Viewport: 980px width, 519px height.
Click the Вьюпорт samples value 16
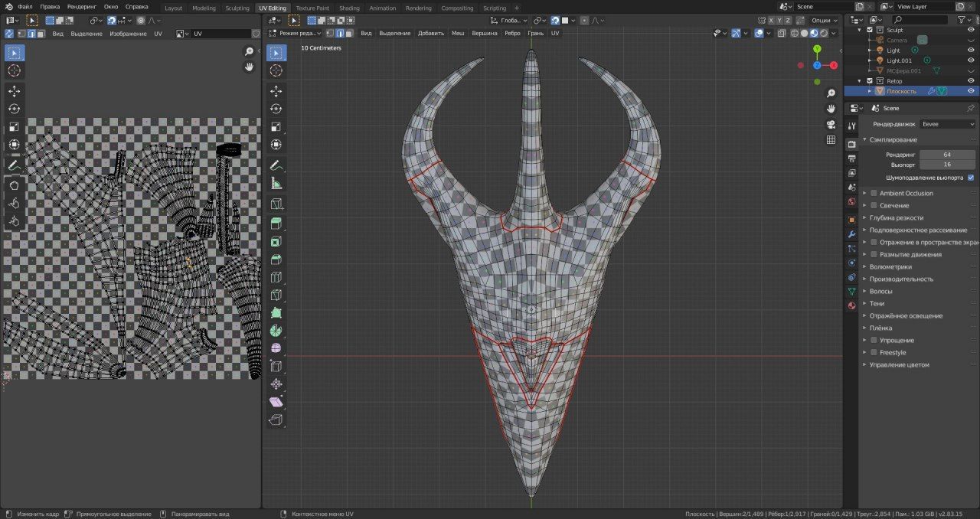click(947, 165)
